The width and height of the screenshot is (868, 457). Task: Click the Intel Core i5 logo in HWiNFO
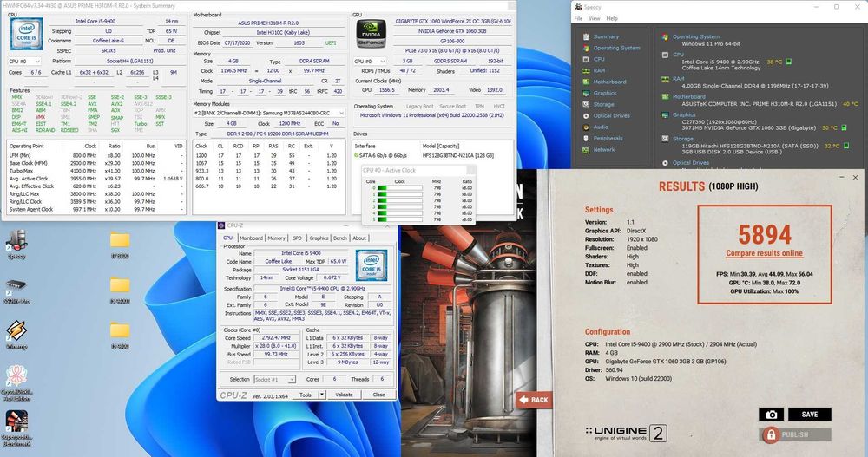(x=26, y=35)
